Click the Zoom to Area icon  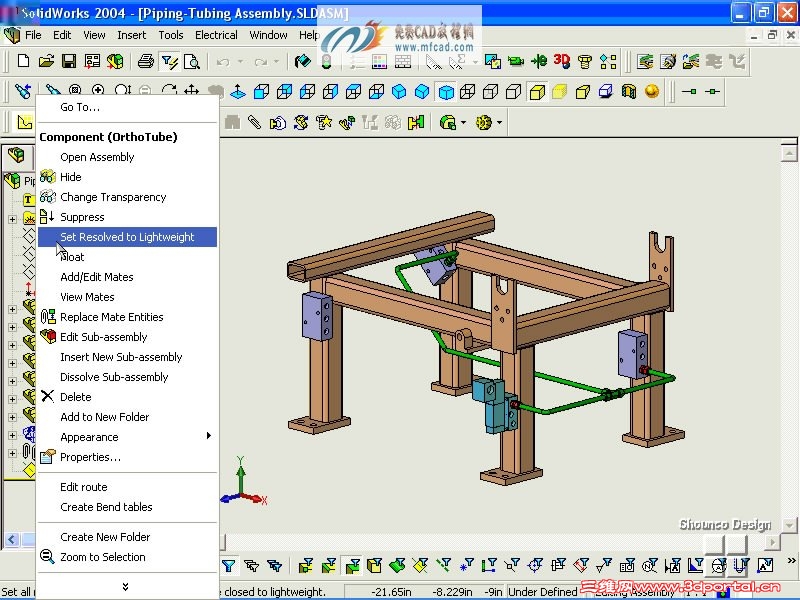tap(98, 91)
